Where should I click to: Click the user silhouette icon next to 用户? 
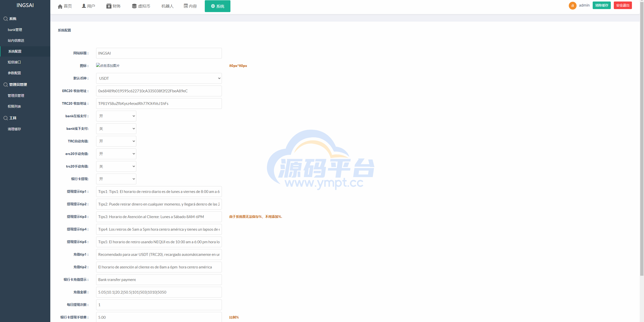point(84,6)
